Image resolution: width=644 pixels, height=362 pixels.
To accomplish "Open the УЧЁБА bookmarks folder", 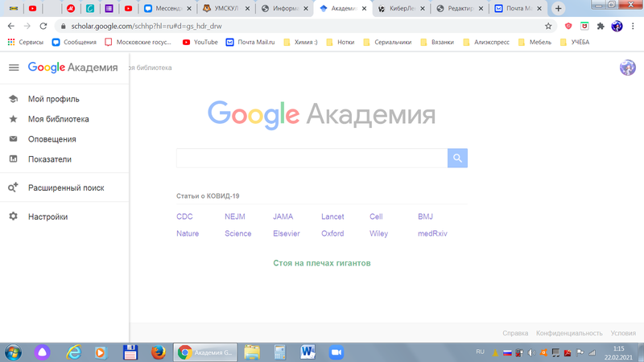I will [x=575, y=42].
